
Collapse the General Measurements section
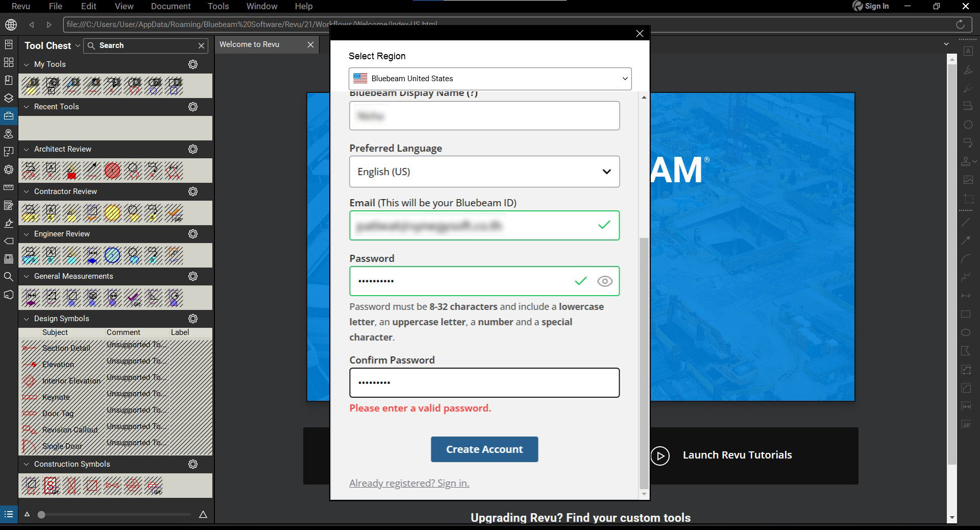tap(27, 276)
